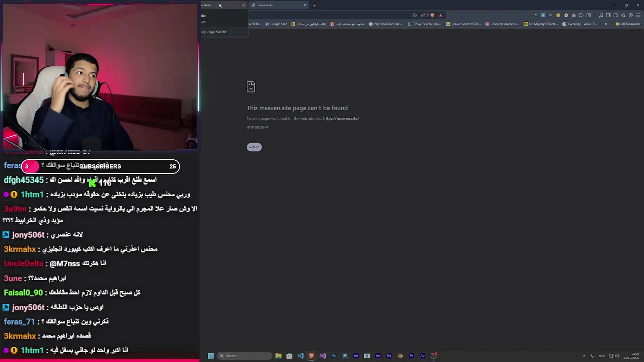This screenshot has width=644, height=362.
Task: Open Brave Shields lion icon
Action: [x=432, y=15]
